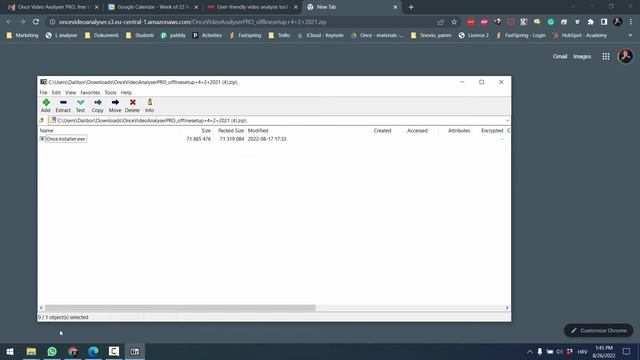Viewport: 640px width, 360px height.
Task: Click the Test toolbar icon
Action: [80, 105]
